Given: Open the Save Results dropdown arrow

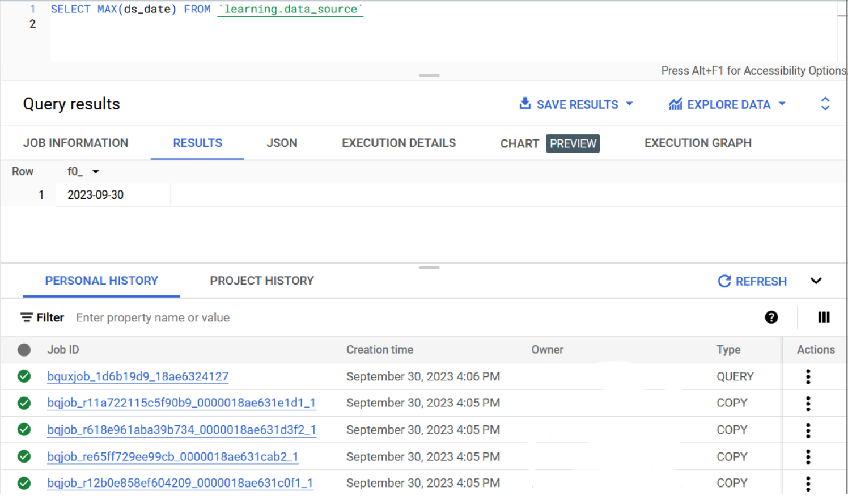Looking at the screenshot, I should (x=629, y=104).
